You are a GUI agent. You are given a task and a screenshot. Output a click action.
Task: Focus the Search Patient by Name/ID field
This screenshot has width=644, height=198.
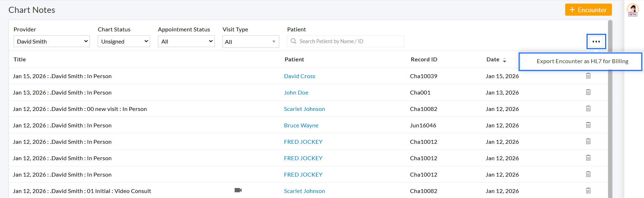346,41
